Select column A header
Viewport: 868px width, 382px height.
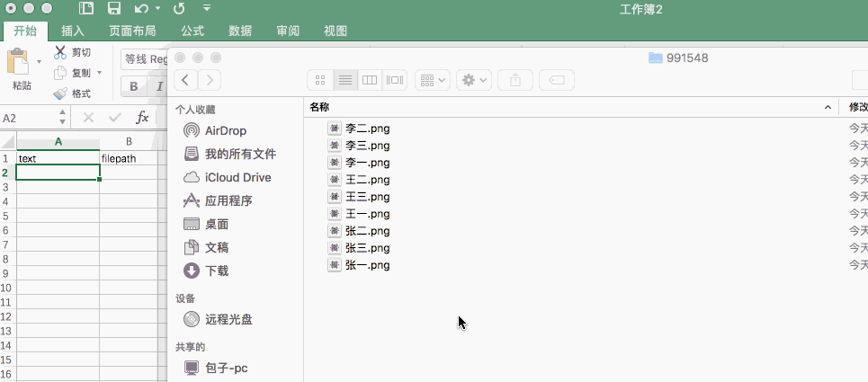(x=58, y=141)
